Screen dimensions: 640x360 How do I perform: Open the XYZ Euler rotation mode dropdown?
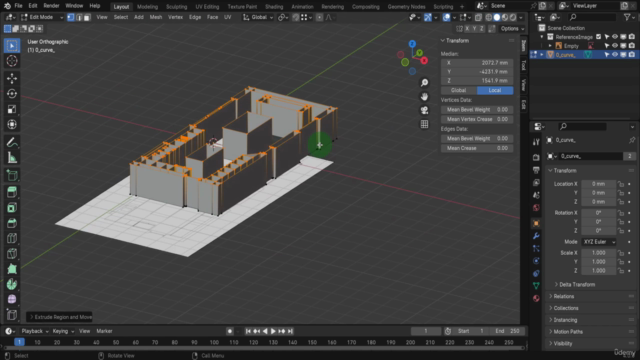click(599, 242)
